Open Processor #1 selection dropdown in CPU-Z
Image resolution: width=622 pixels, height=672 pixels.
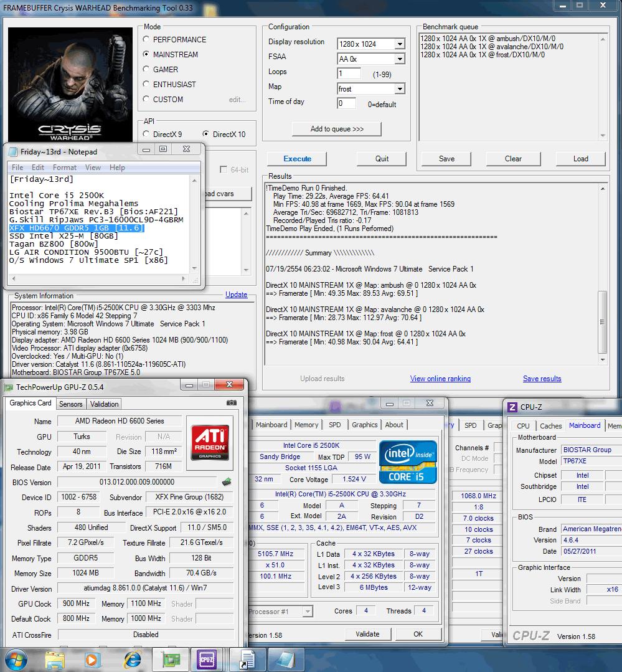click(x=308, y=611)
